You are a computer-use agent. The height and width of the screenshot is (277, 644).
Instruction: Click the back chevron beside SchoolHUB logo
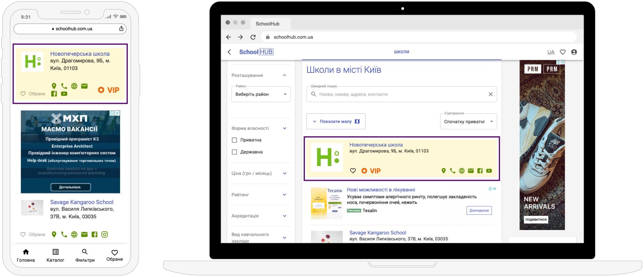coord(229,52)
